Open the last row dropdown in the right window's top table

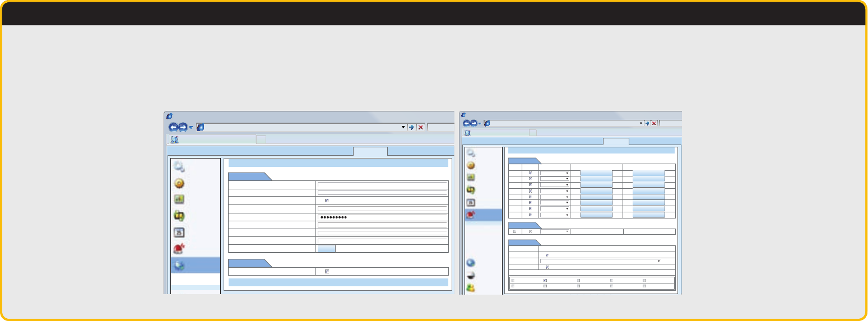(x=555, y=215)
